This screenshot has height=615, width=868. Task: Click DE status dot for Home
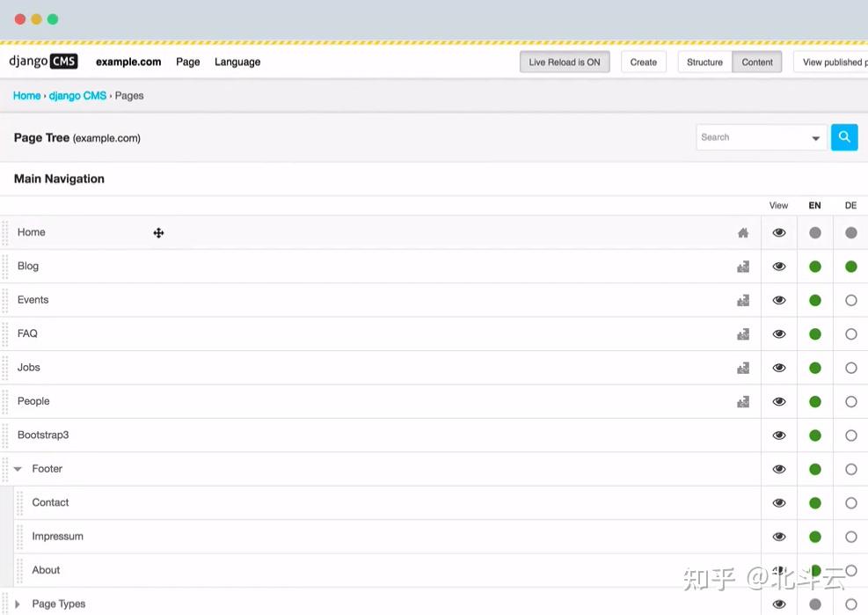coord(850,232)
